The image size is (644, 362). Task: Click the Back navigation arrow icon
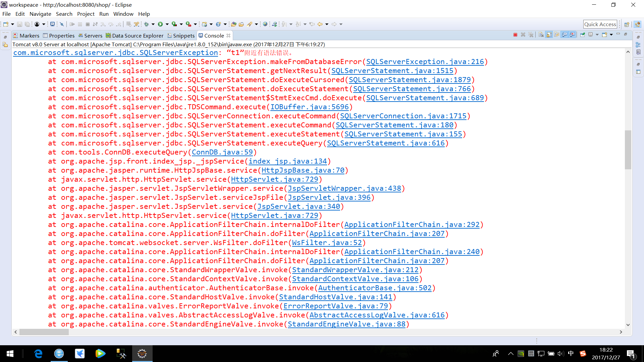(x=320, y=24)
